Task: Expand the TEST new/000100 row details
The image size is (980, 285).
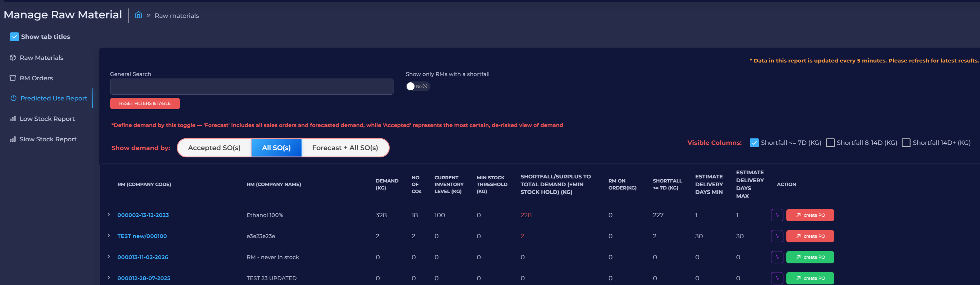Action: pyautogui.click(x=109, y=236)
